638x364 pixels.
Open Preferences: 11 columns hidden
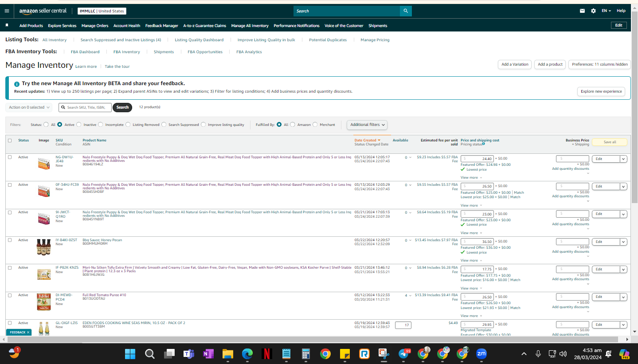tap(599, 64)
